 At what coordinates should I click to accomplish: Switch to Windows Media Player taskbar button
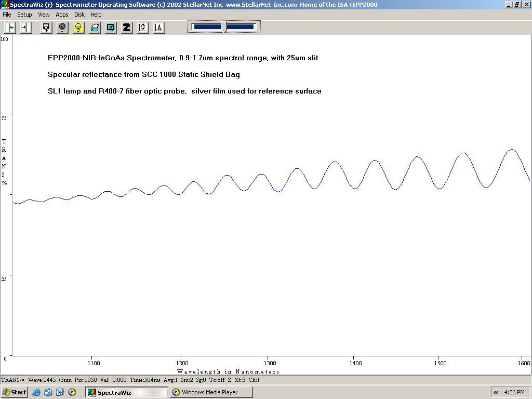click(211, 393)
